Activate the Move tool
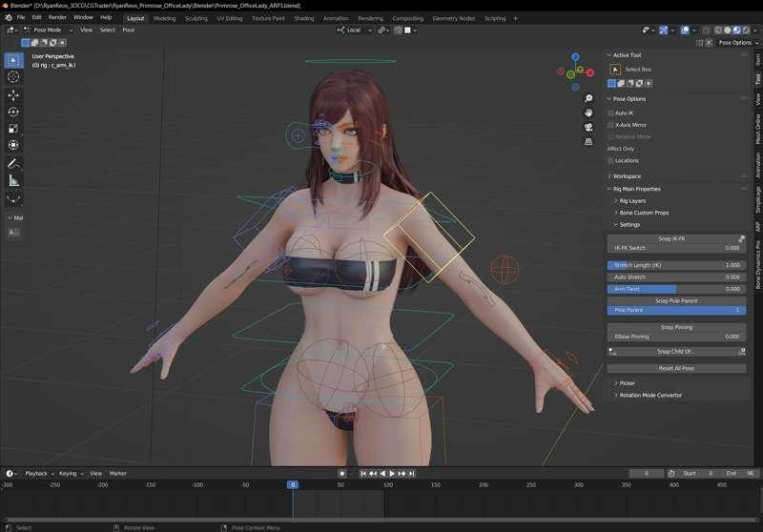763x532 pixels. (x=13, y=95)
